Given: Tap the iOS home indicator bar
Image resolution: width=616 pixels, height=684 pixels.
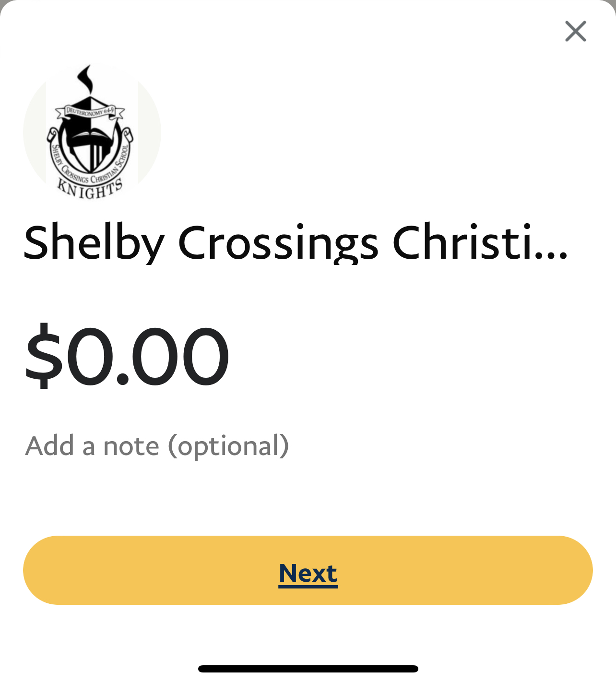Looking at the screenshot, I should tap(308, 669).
